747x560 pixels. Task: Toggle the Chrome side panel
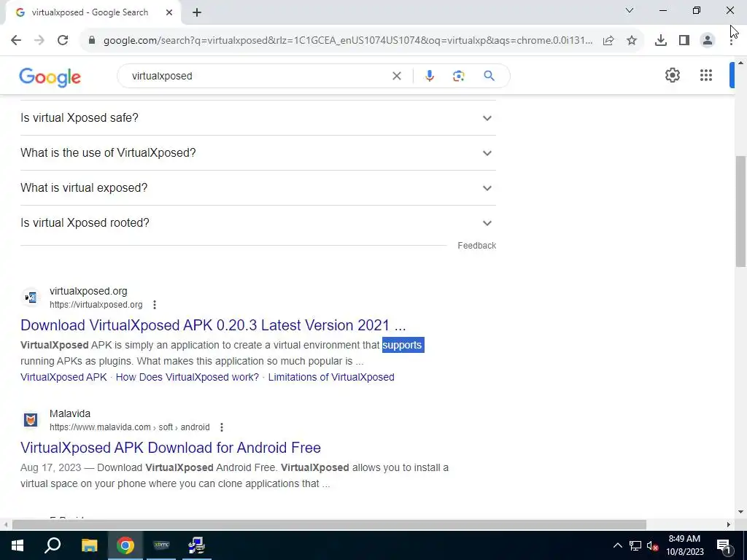coord(684,41)
